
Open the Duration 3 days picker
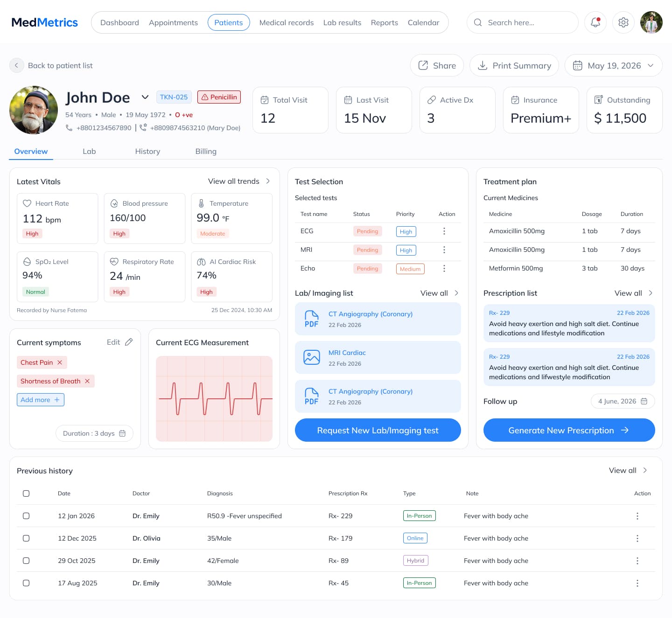pyautogui.click(x=94, y=433)
